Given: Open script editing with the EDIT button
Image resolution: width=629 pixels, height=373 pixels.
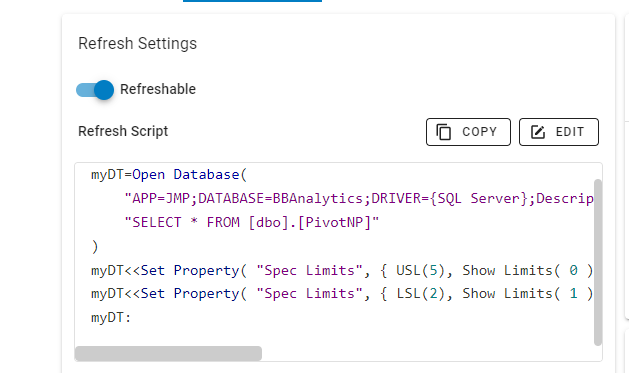Looking at the screenshot, I should (x=559, y=132).
